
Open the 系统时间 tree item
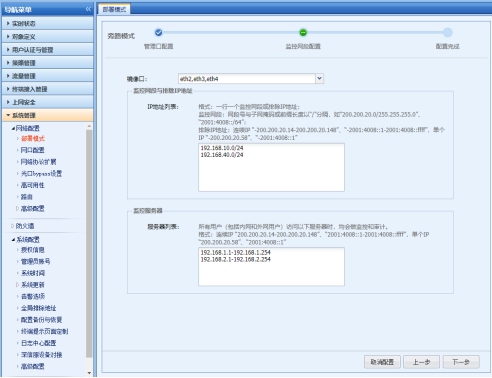click(x=33, y=273)
